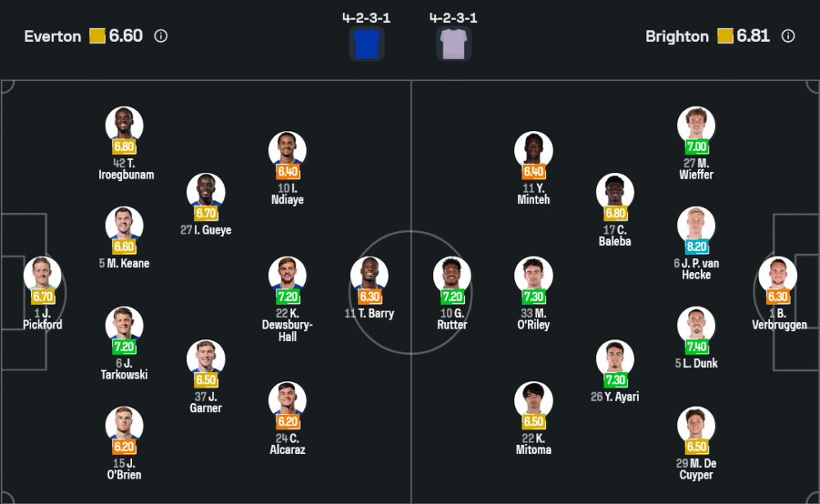Select the M. De Cuyper name label

[695, 469]
